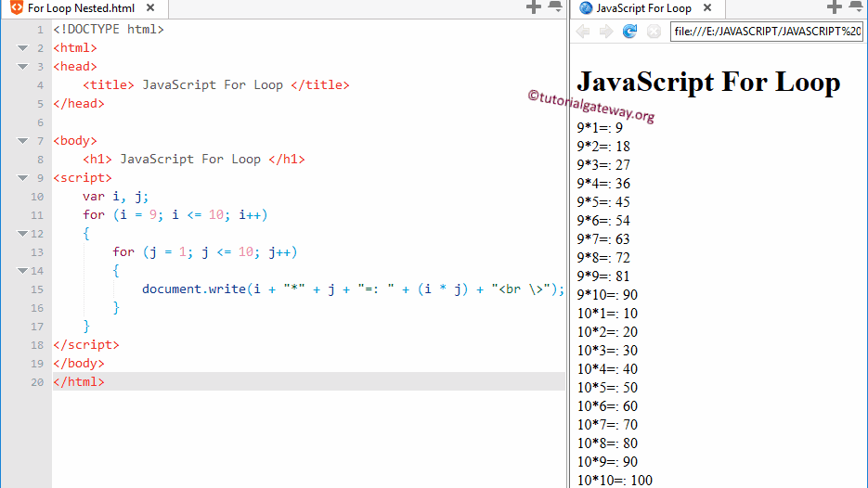Click the </body> closing tag
The height and width of the screenshot is (488, 868).
click(79, 363)
